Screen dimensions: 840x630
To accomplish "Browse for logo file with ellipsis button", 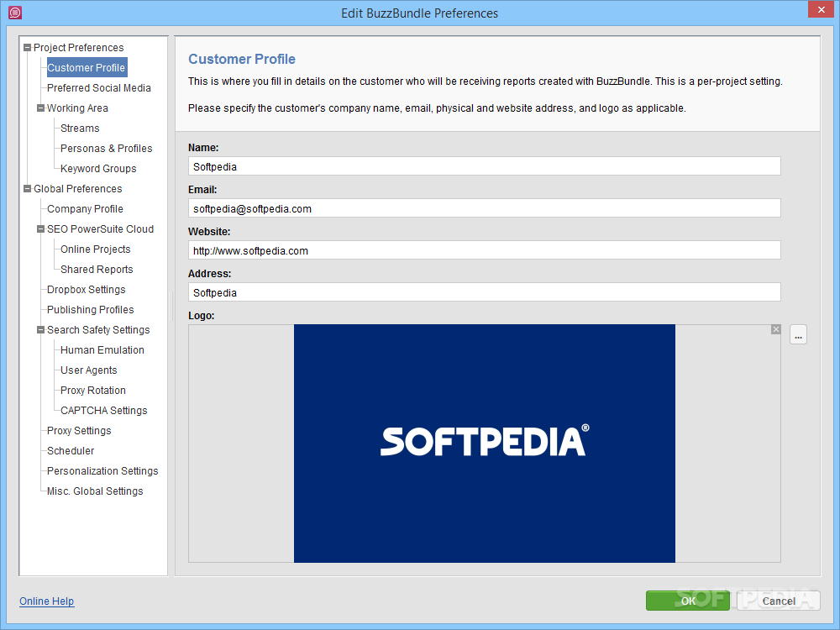I will (x=798, y=335).
